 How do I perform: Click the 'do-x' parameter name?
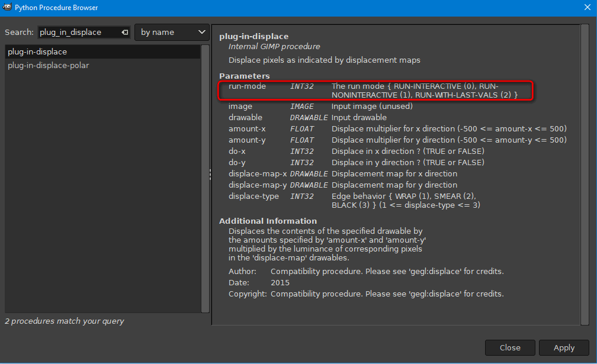237,152
